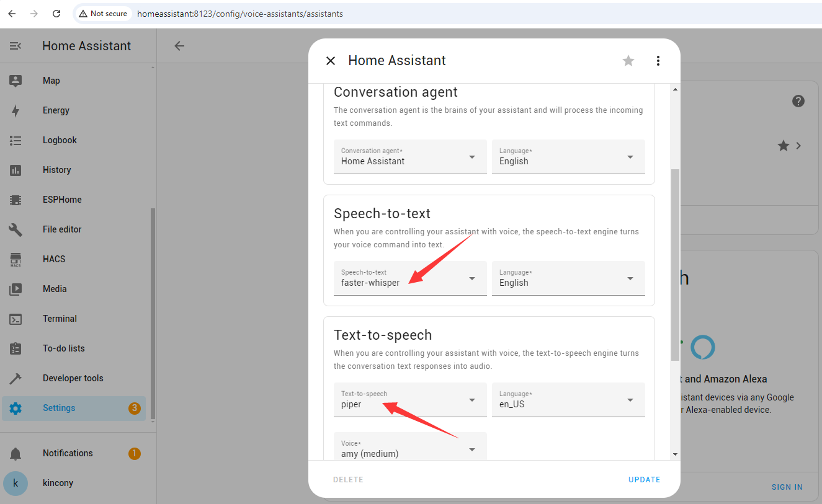The width and height of the screenshot is (822, 504).
Task: Click the ESPHome chip icon
Action: 16,200
